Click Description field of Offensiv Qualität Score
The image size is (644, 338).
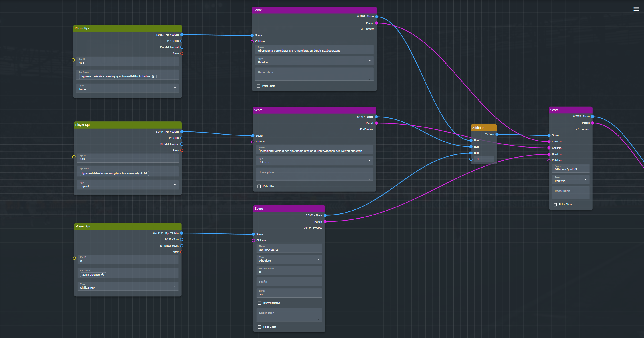coord(570,193)
